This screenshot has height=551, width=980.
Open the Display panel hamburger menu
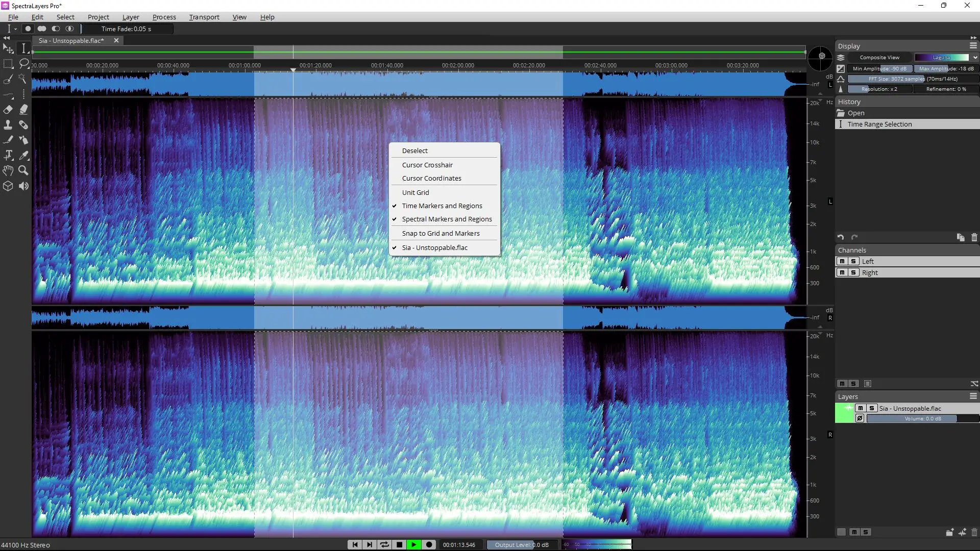coord(973,46)
